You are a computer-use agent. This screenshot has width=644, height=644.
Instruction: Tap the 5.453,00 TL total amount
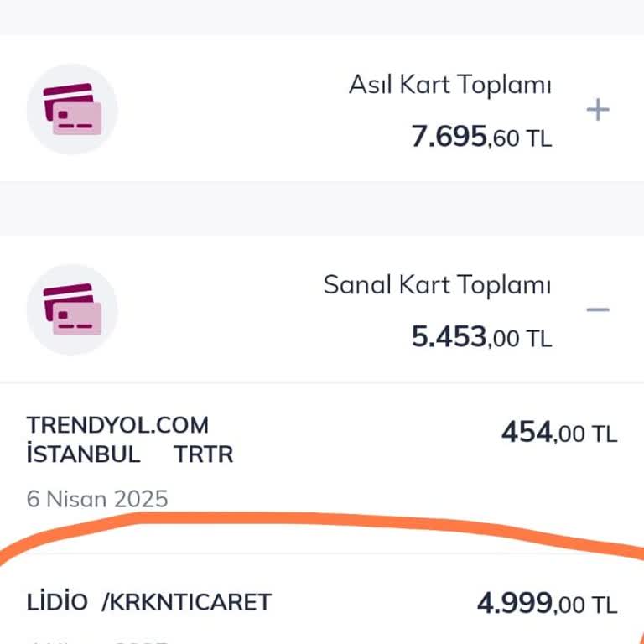[480, 336]
